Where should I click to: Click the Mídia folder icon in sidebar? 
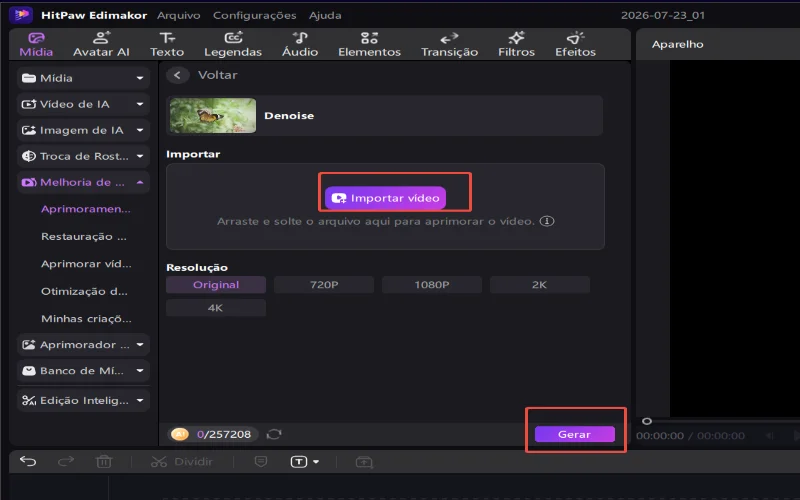coord(29,78)
